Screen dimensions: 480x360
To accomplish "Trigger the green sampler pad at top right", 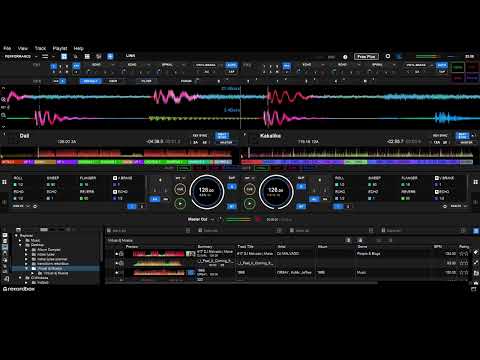I will pyautogui.click(x=457, y=67).
